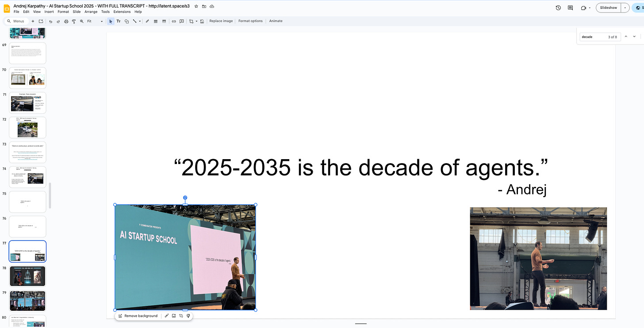644x328 pixels.
Task: Click the image-sparkle icon below selected image
Action: [174, 316]
